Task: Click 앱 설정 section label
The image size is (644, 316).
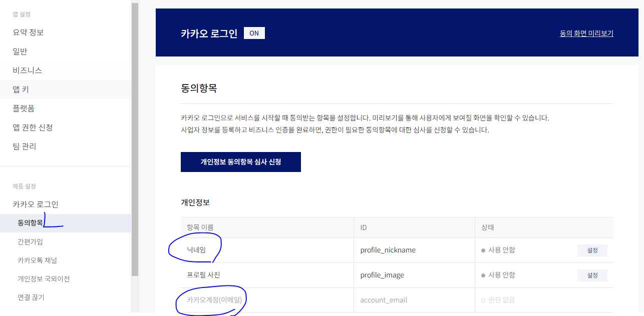Action: (22, 14)
